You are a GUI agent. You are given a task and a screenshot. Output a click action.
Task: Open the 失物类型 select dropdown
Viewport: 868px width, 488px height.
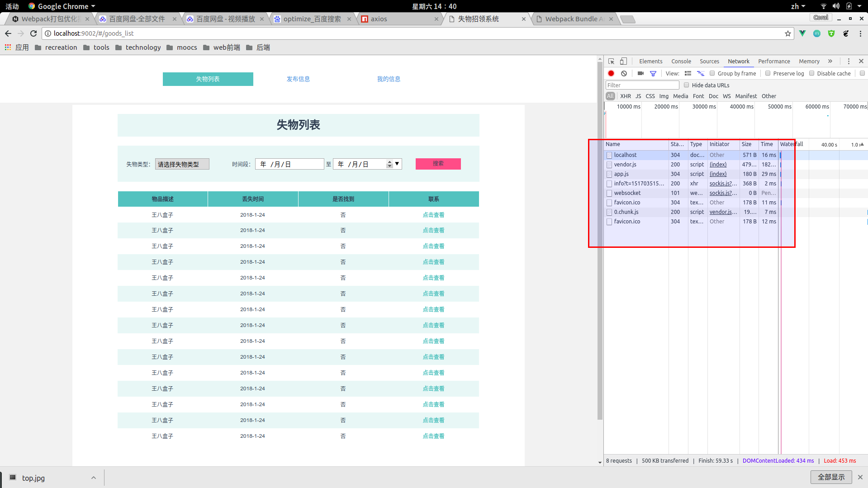182,164
